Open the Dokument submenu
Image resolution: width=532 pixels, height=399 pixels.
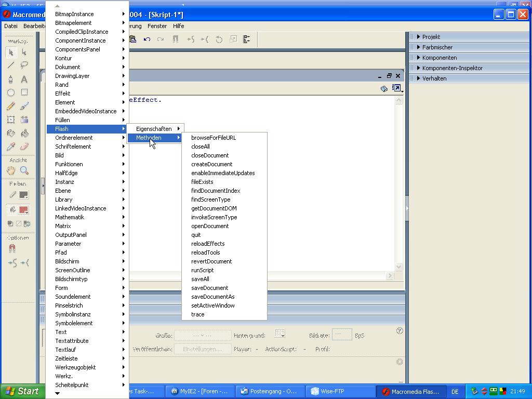87,67
